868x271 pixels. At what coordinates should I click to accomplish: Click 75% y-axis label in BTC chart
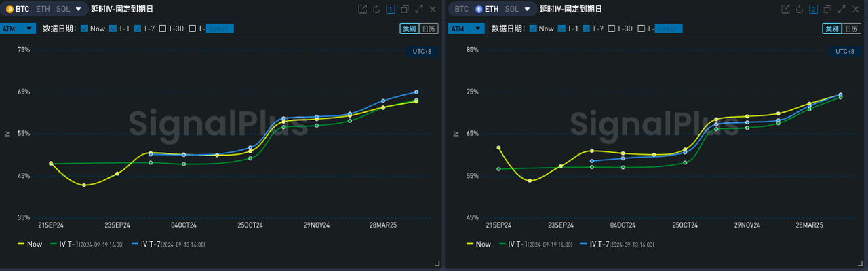pos(24,50)
